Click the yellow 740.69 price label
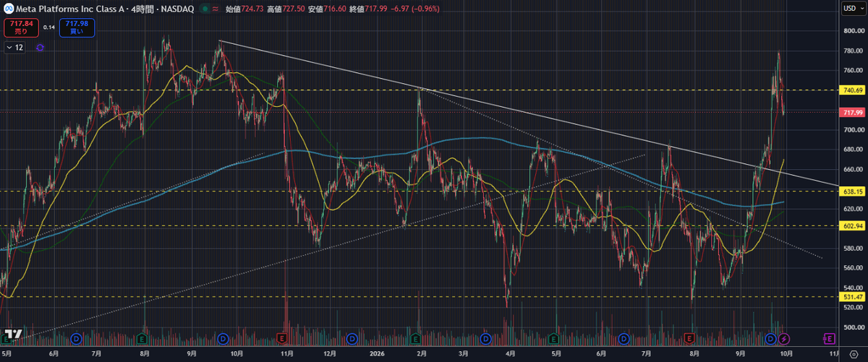The image size is (868, 362). [854, 90]
